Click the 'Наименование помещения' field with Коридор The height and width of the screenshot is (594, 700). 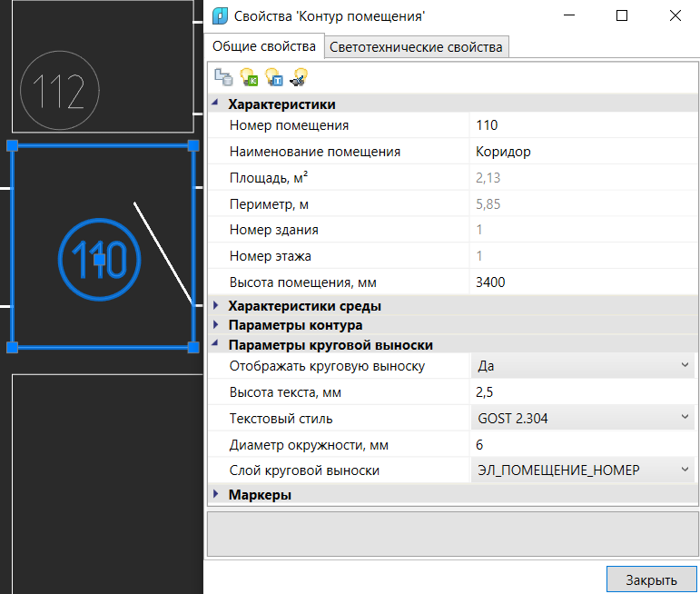pyautogui.click(x=581, y=152)
